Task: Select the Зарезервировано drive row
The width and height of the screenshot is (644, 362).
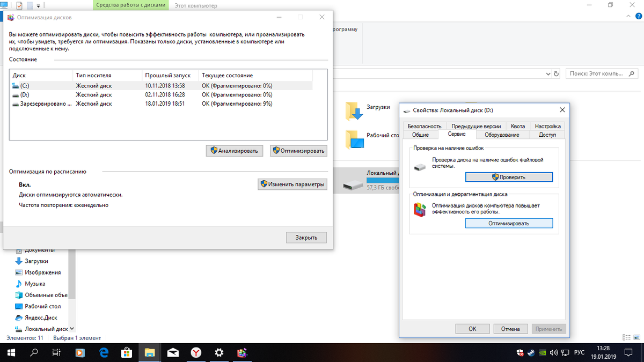Action: 161,104
